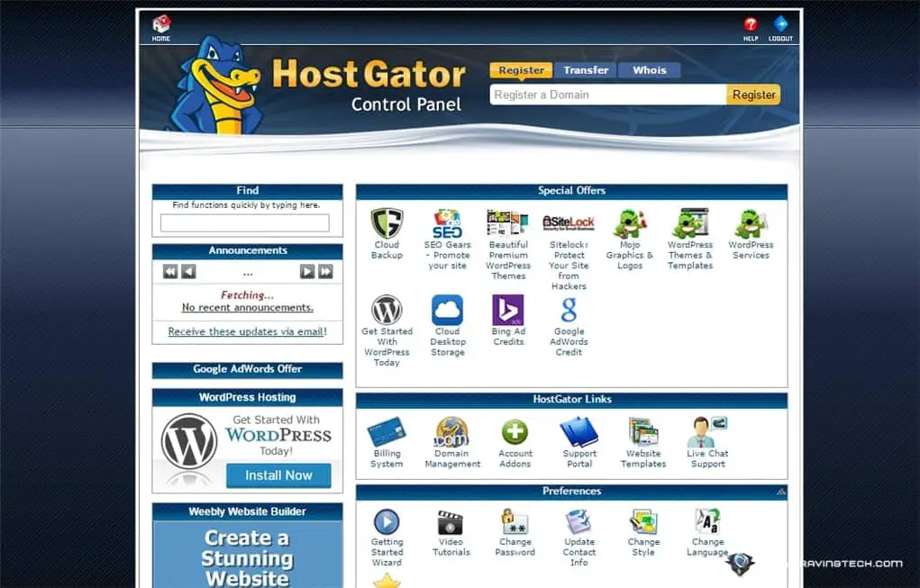Click the yellow Register button

753,95
